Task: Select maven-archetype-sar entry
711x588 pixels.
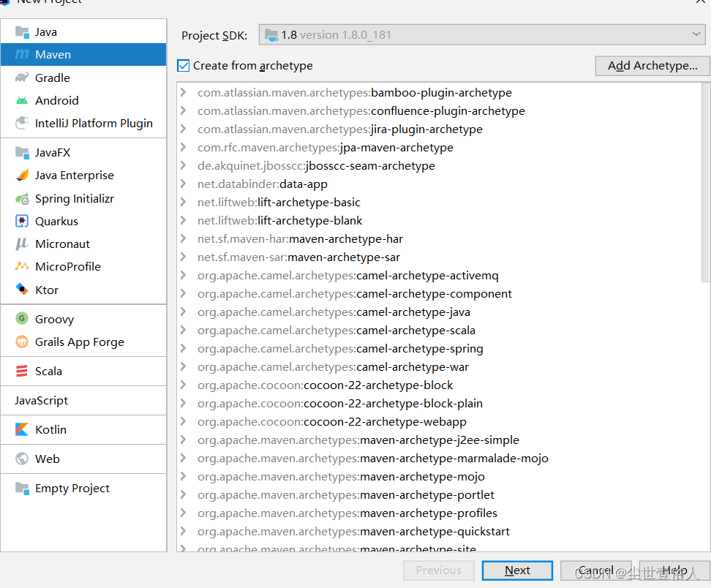Action: coord(299,257)
